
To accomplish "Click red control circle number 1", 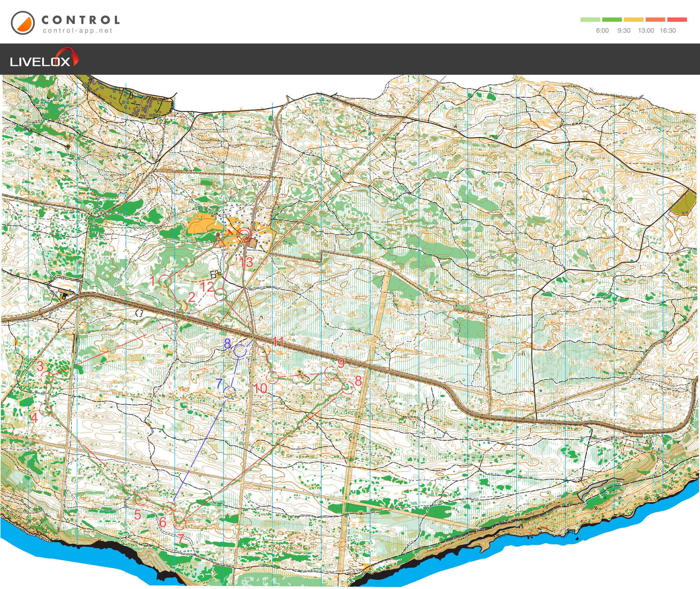I will tap(164, 281).
